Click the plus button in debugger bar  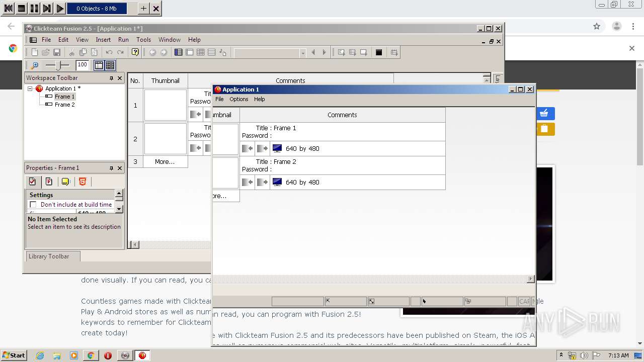click(x=143, y=8)
